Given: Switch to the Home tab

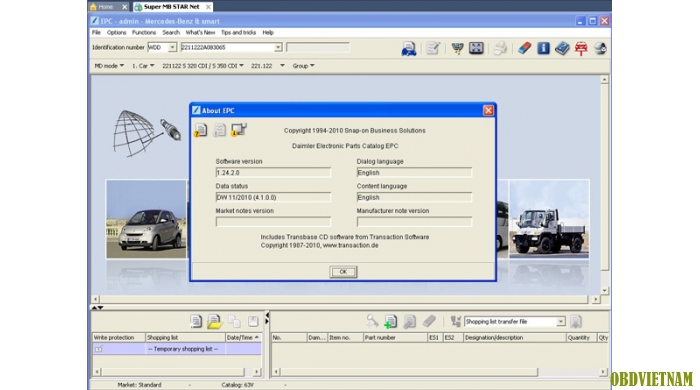Looking at the screenshot, I should [x=109, y=7].
